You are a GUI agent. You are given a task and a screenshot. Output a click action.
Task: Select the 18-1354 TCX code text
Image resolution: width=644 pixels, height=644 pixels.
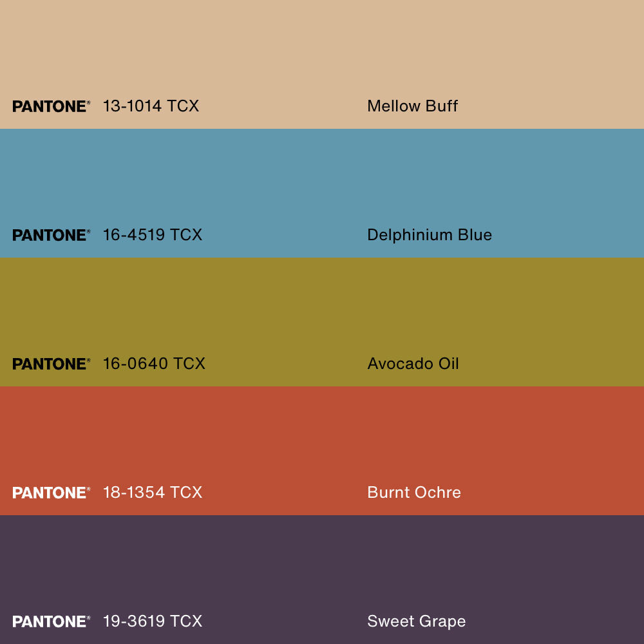(x=153, y=493)
